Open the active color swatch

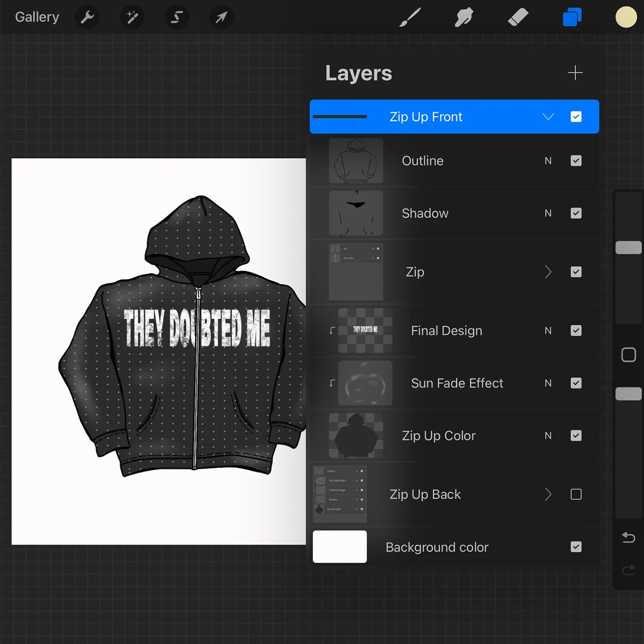click(626, 17)
